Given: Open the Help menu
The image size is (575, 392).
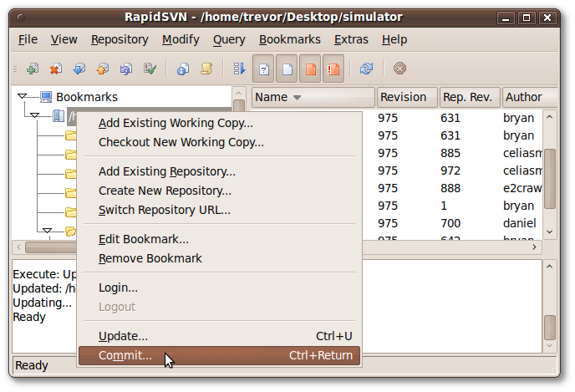Looking at the screenshot, I should [x=394, y=39].
